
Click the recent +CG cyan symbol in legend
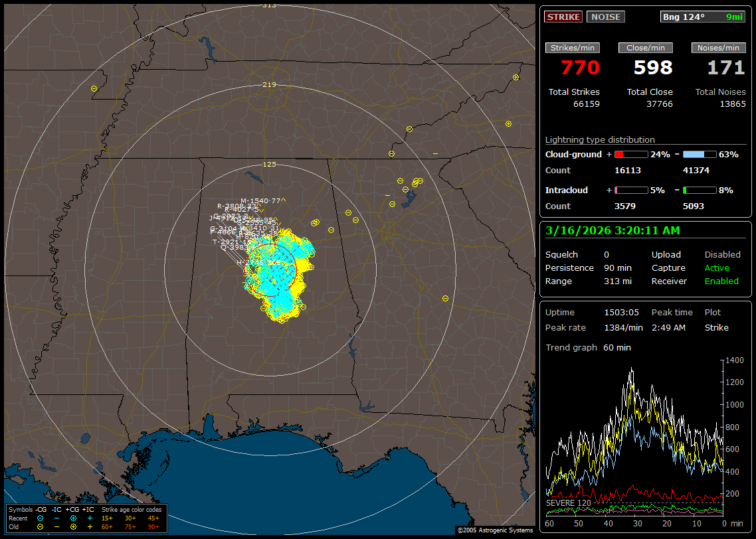(x=73, y=518)
